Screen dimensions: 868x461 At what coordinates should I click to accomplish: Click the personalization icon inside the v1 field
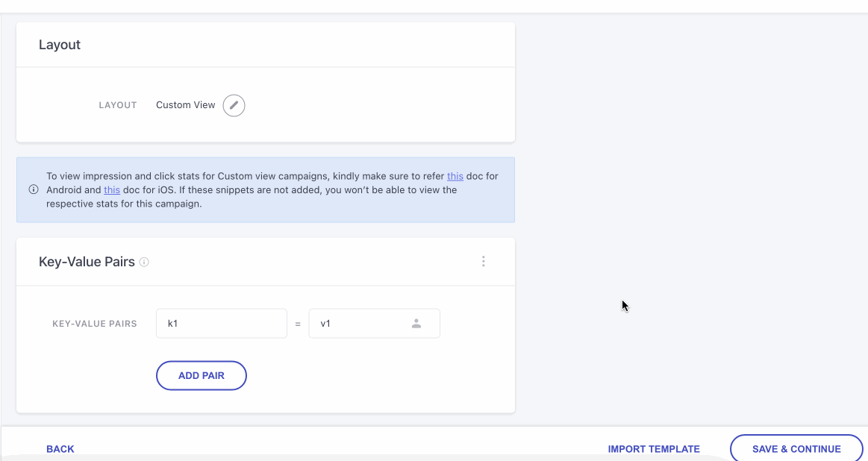tap(416, 323)
